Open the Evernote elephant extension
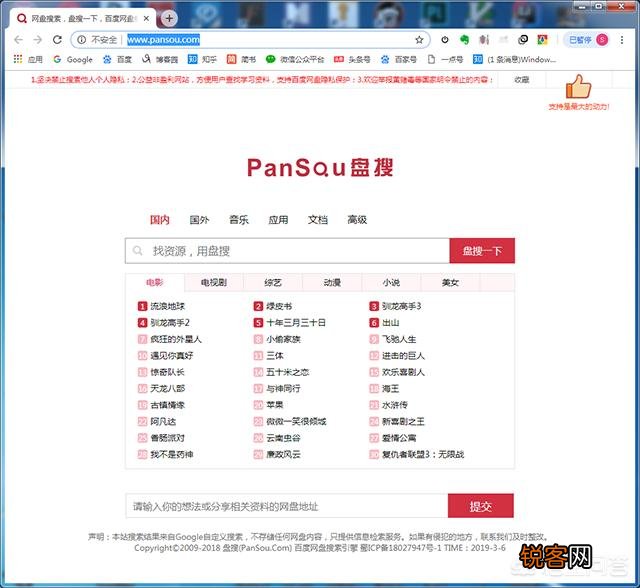This screenshot has height=588, width=640. point(464,40)
